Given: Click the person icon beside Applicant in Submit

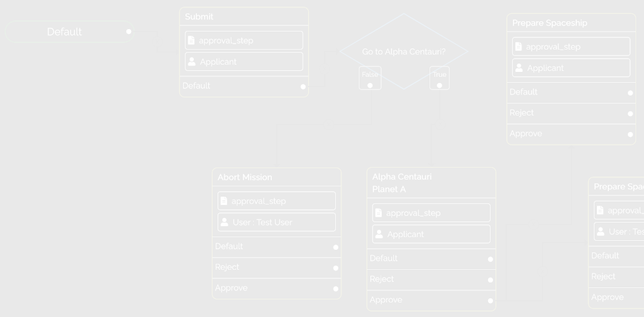Looking at the screenshot, I should pyautogui.click(x=192, y=62).
